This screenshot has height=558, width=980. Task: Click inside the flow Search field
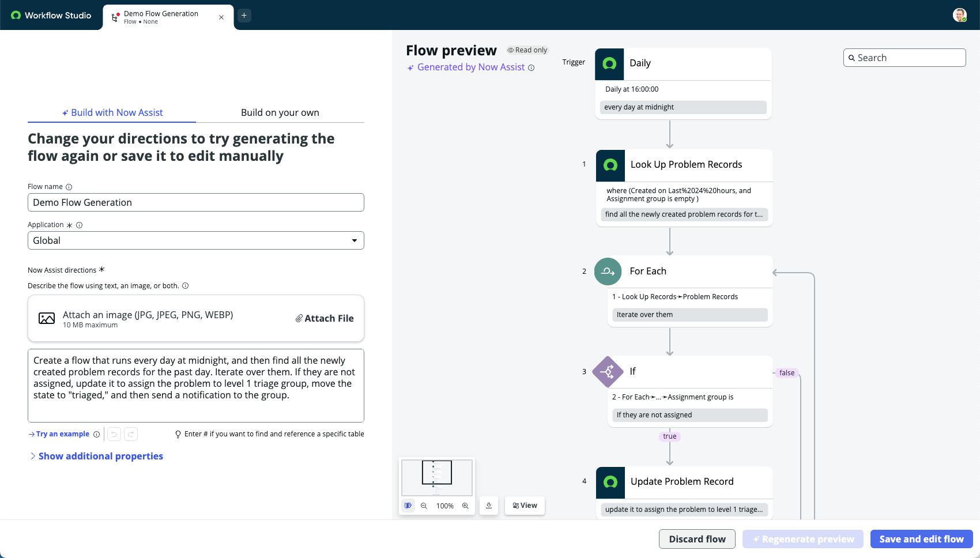tap(904, 58)
